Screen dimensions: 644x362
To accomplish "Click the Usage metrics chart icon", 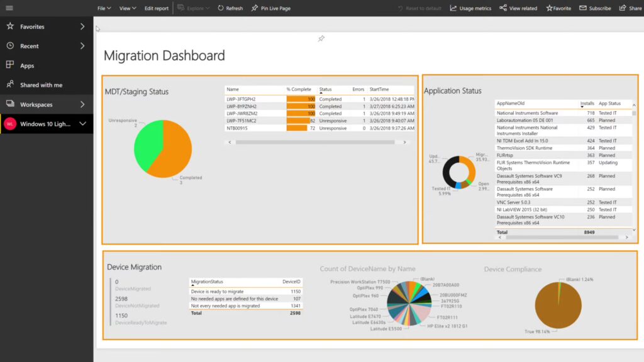I will (x=453, y=8).
